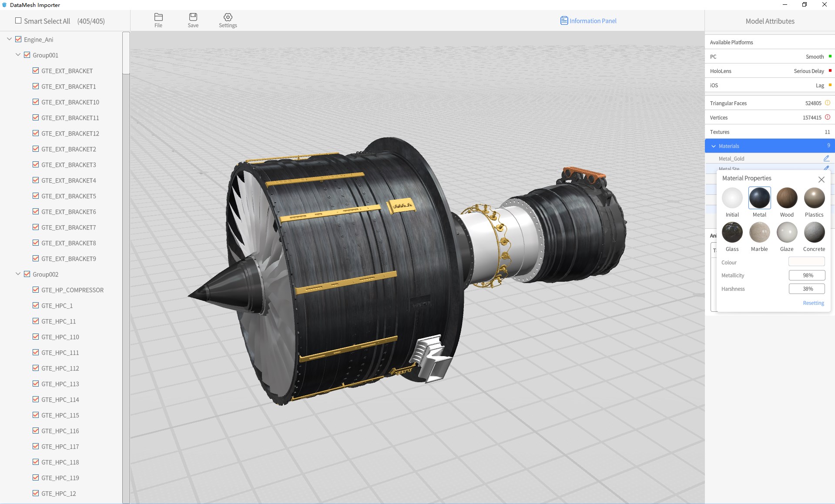Apply the Glaze material preset sphere

[x=787, y=232]
